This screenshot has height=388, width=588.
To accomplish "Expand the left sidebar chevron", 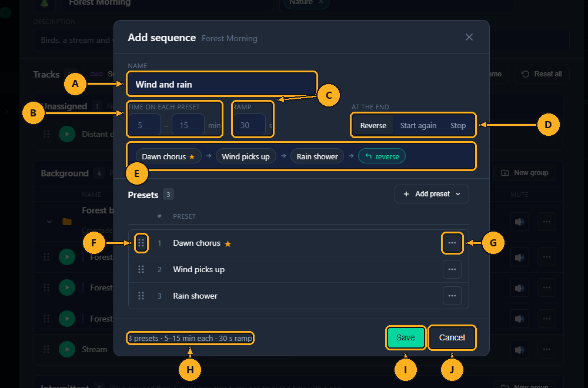I will [6, 111].
